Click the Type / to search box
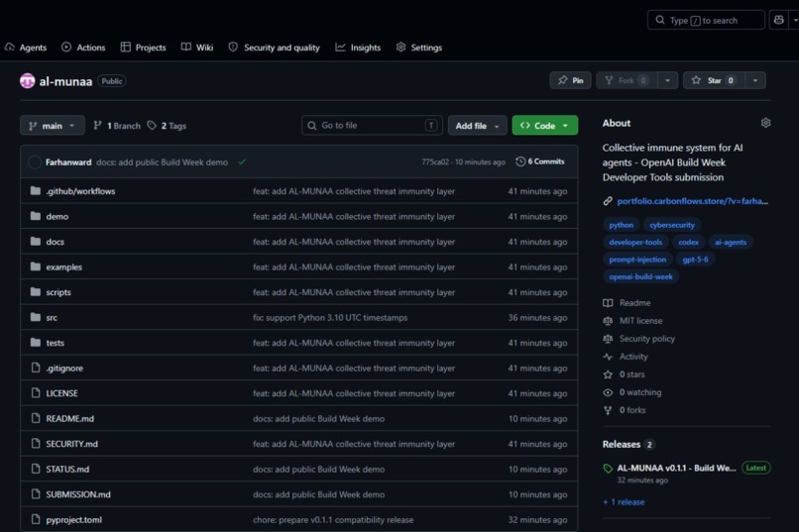The image size is (799, 532). [706, 20]
